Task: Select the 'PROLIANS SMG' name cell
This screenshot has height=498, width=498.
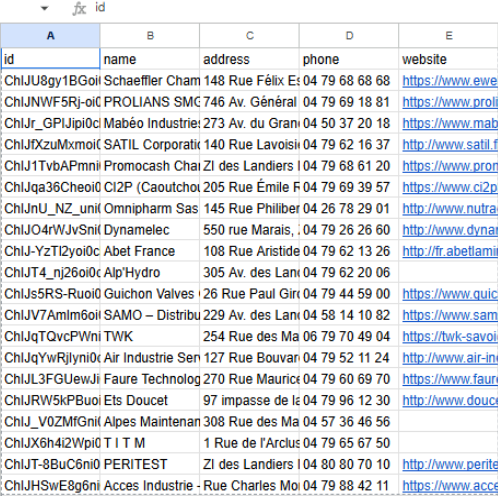Action: 150,102
